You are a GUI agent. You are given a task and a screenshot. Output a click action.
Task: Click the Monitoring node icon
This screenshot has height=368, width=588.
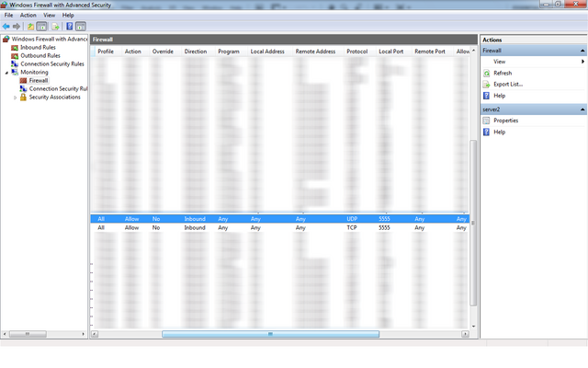coord(15,72)
